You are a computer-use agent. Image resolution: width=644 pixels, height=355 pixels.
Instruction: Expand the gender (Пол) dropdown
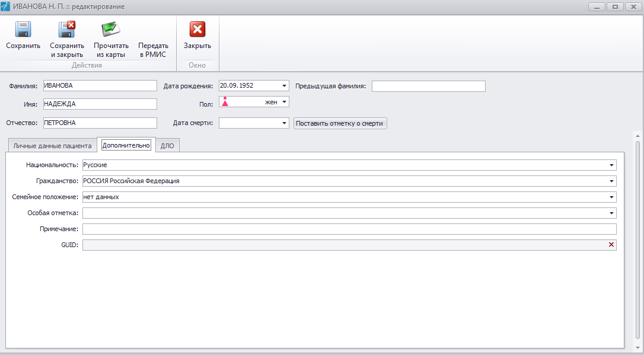point(285,102)
